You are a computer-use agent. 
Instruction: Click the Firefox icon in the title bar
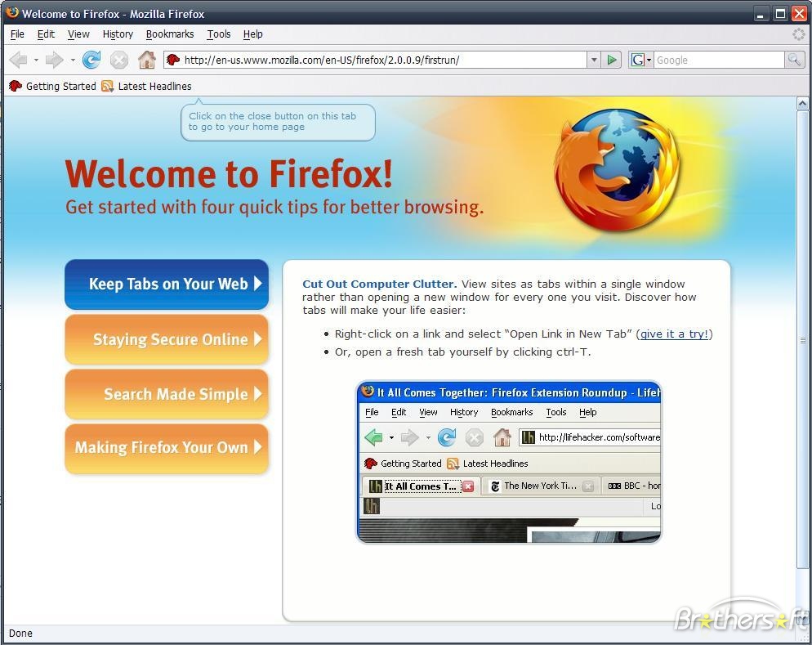[12, 12]
